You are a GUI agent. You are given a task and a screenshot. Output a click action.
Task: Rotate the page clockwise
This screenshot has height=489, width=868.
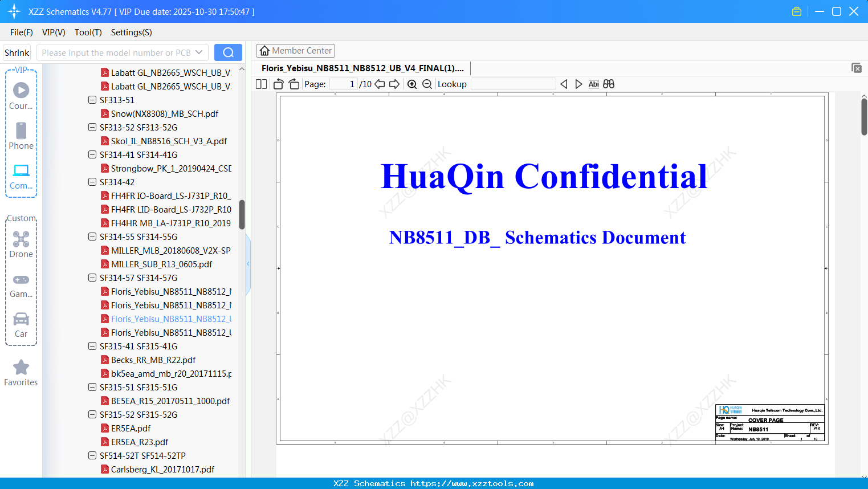(294, 84)
